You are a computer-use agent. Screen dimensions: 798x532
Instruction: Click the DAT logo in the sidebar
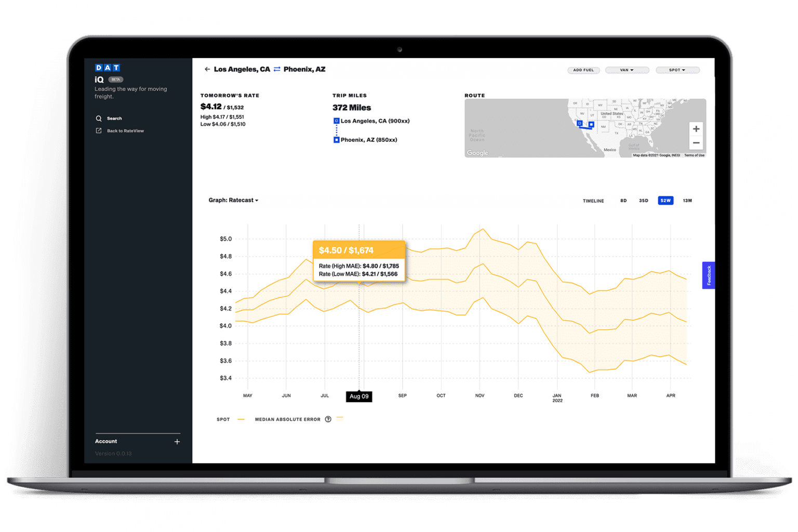(107, 67)
